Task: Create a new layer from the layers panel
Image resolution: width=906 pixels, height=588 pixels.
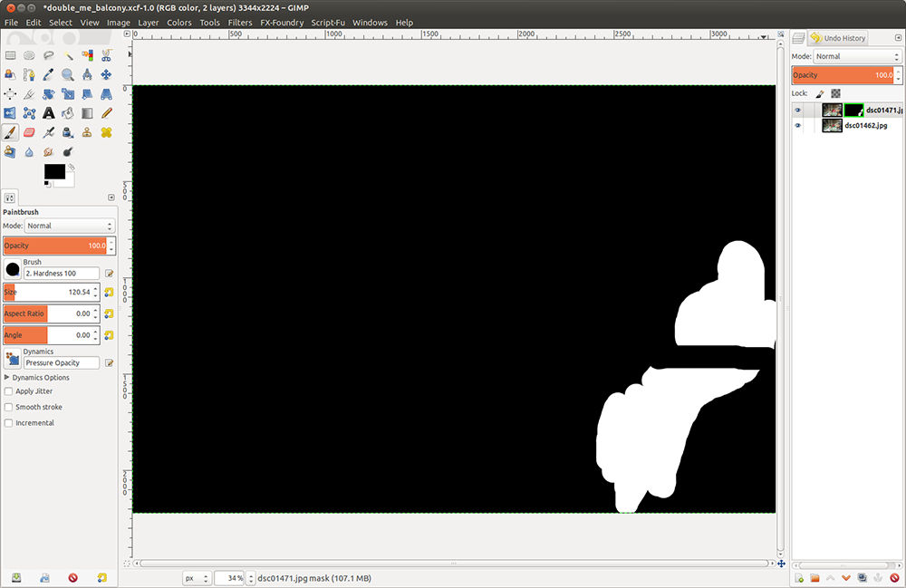Action: 799,577
